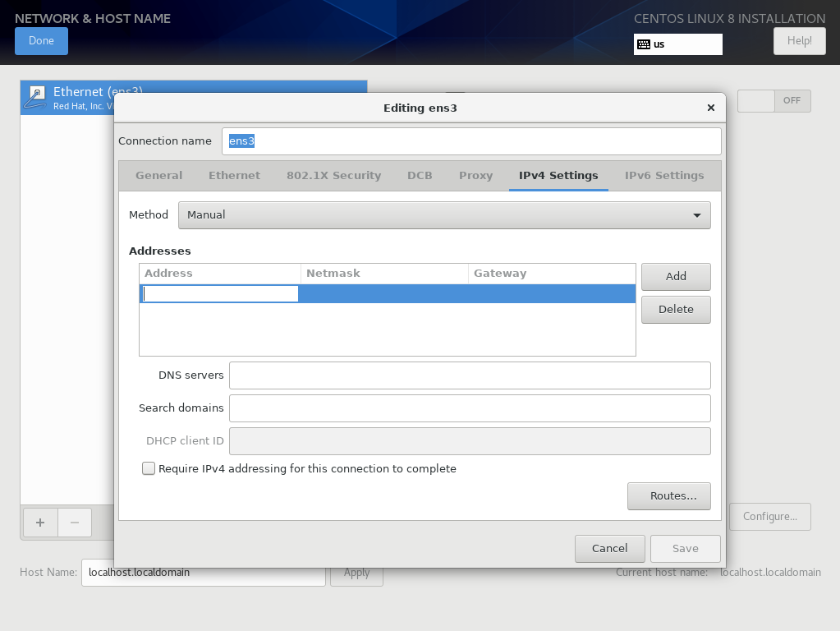Click the Add address button

click(676, 277)
